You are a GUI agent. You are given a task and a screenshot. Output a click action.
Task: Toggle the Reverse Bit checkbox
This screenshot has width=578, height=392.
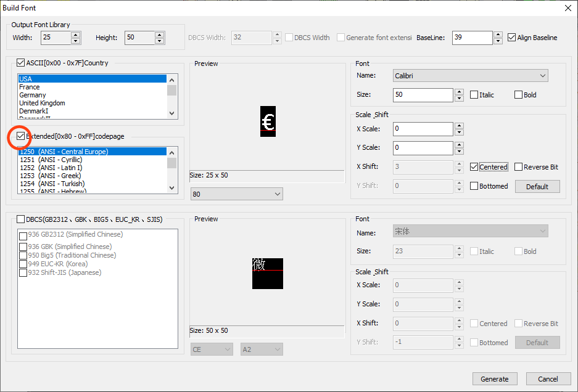(x=518, y=167)
